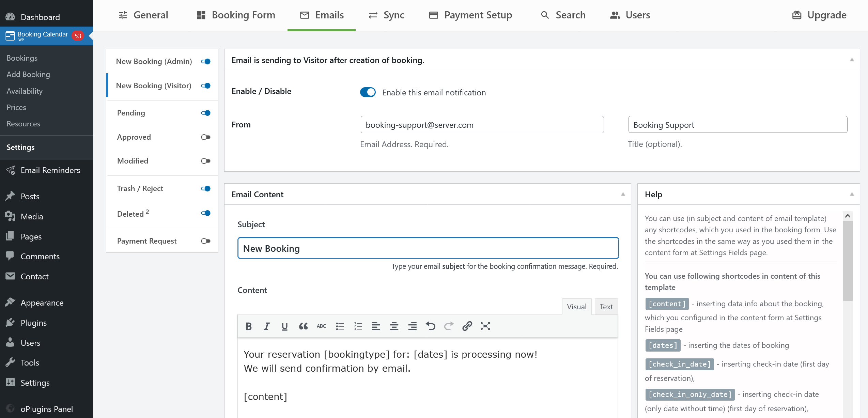The height and width of the screenshot is (418, 868).
Task: Insert a numbered list
Action: (358, 326)
